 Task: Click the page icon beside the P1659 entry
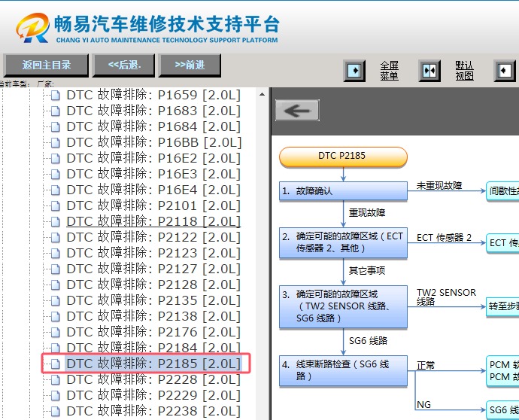click(x=55, y=96)
